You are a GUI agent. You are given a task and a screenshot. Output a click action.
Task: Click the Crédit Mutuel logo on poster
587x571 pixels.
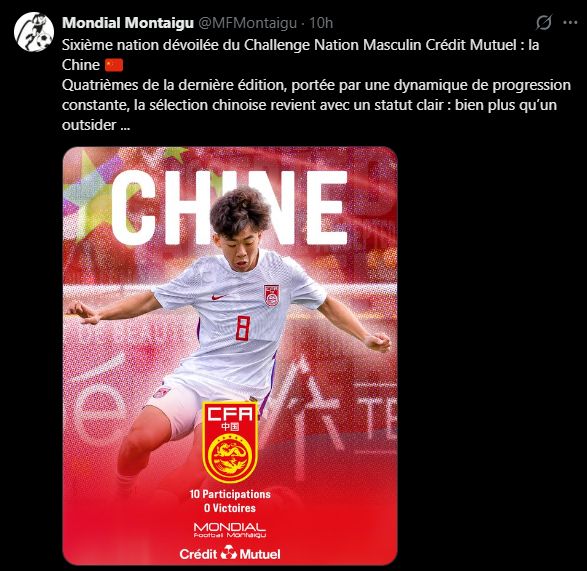(x=229, y=554)
